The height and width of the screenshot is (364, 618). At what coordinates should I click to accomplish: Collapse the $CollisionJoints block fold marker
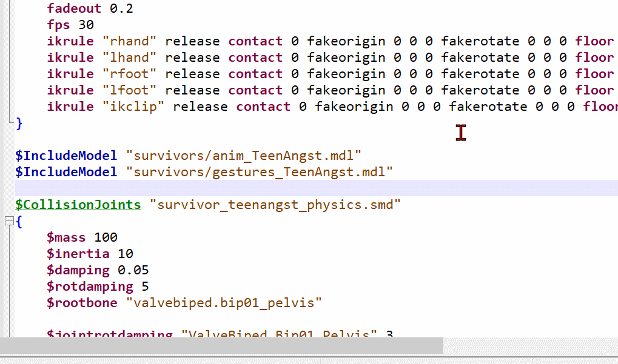8,221
